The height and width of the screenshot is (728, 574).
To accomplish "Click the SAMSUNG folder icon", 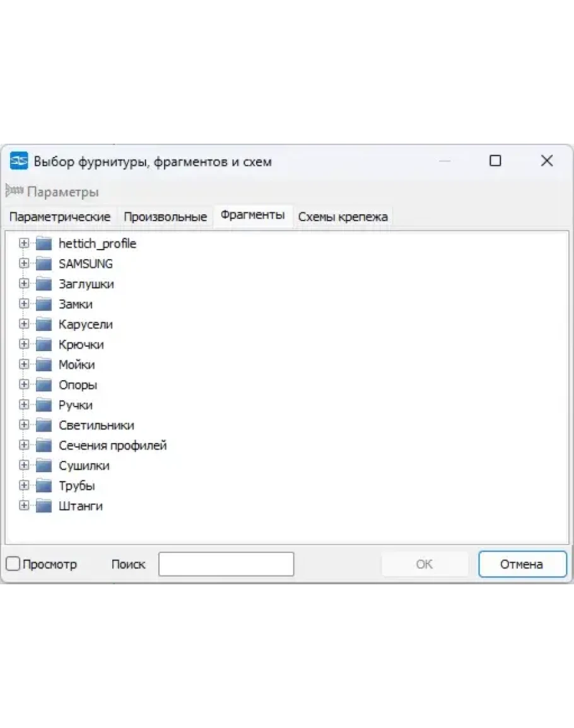I will click(44, 263).
